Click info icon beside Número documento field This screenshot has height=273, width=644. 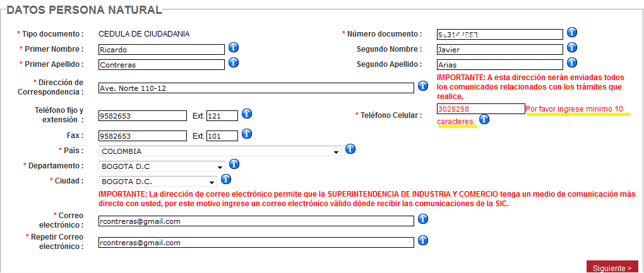click(x=571, y=32)
